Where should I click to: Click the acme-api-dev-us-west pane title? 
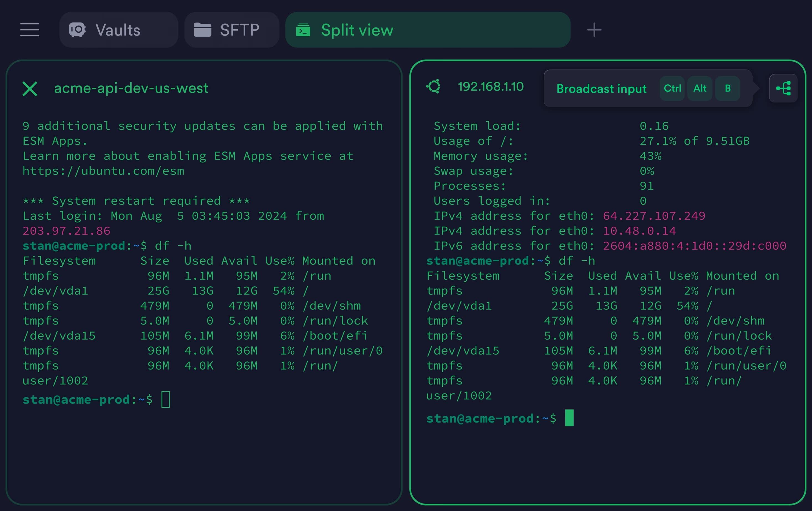pos(131,88)
